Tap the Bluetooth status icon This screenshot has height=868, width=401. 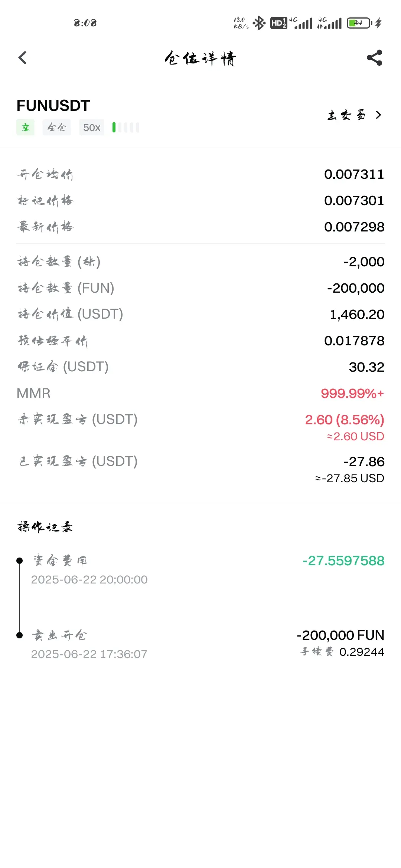point(259,23)
